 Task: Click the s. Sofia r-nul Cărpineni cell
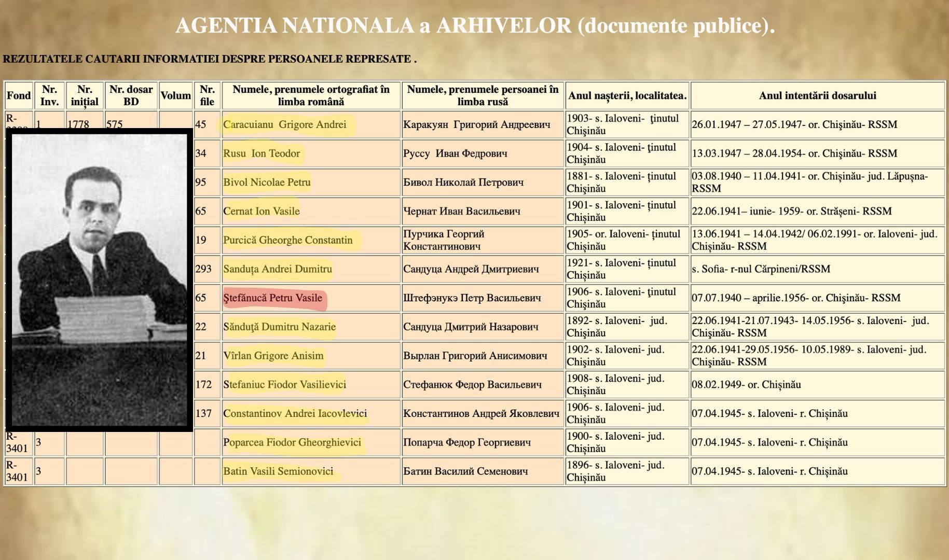pyautogui.click(x=818, y=269)
